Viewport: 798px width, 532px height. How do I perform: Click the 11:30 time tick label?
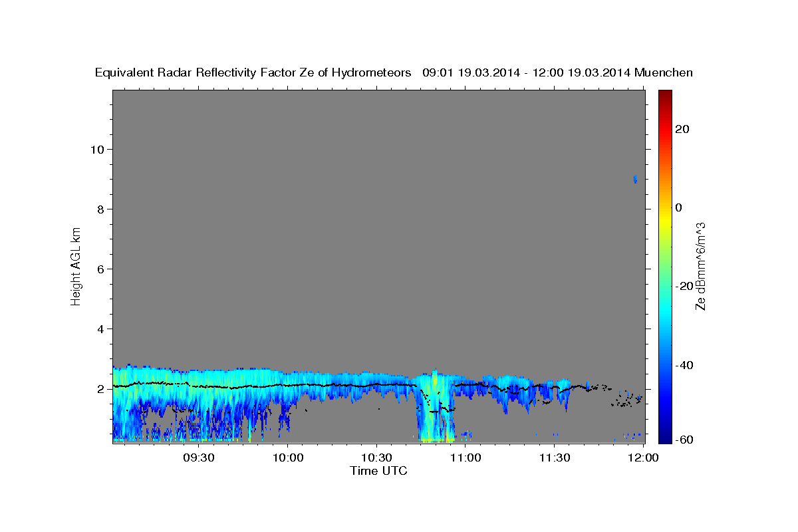click(x=554, y=458)
